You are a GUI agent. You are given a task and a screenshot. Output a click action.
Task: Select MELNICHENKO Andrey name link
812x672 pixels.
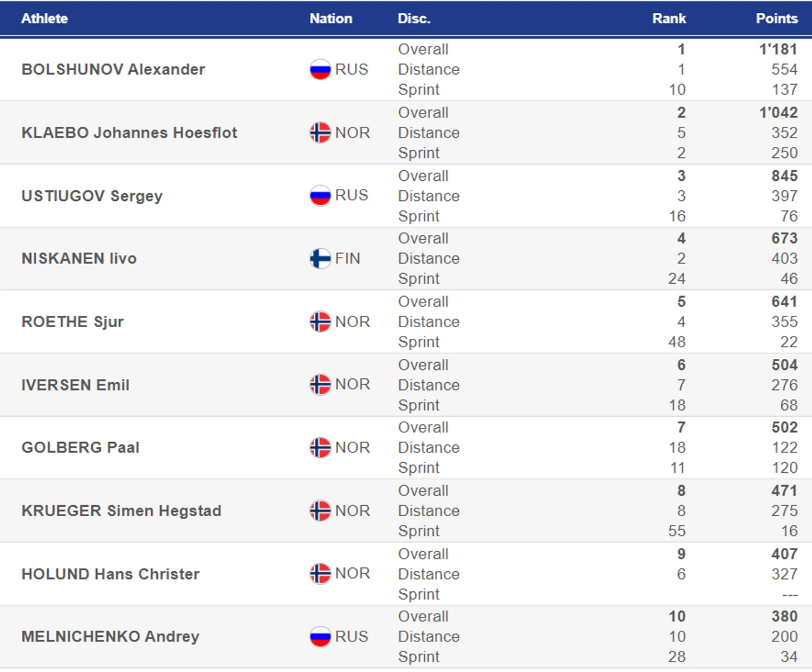110,636
